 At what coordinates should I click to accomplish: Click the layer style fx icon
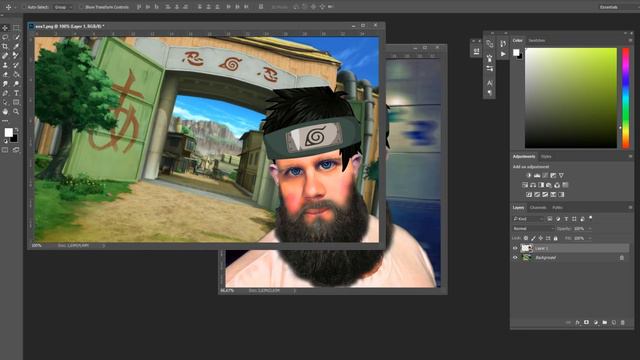[577, 322]
